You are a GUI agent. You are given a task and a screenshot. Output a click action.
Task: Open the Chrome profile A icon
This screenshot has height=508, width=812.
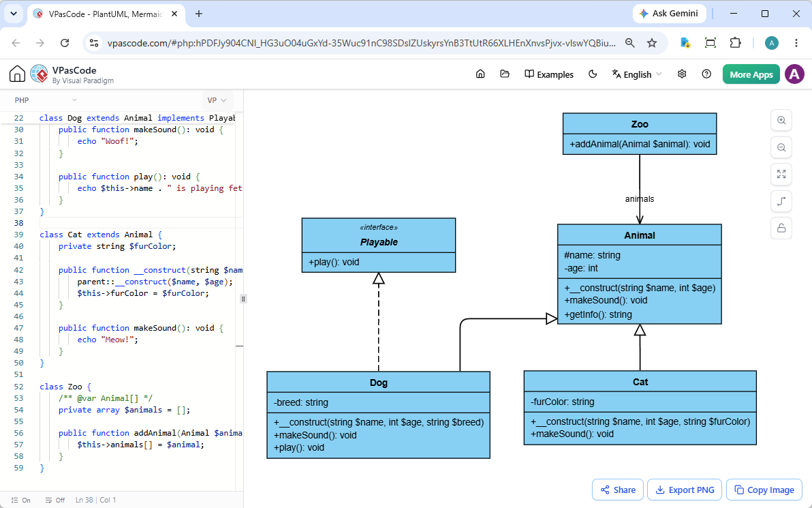click(x=772, y=43)
